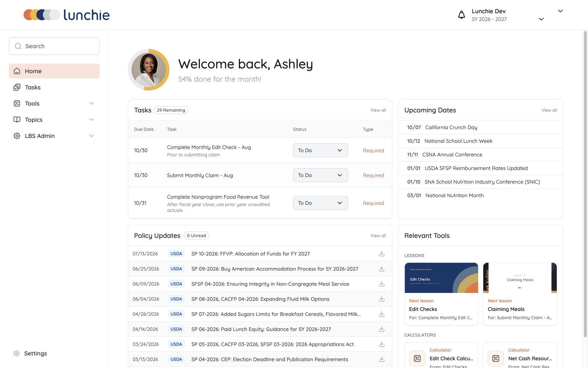This screenshot has height=368, width=588.
Task: Expand the Tools sidebar menu
Action: click(92, 103)
